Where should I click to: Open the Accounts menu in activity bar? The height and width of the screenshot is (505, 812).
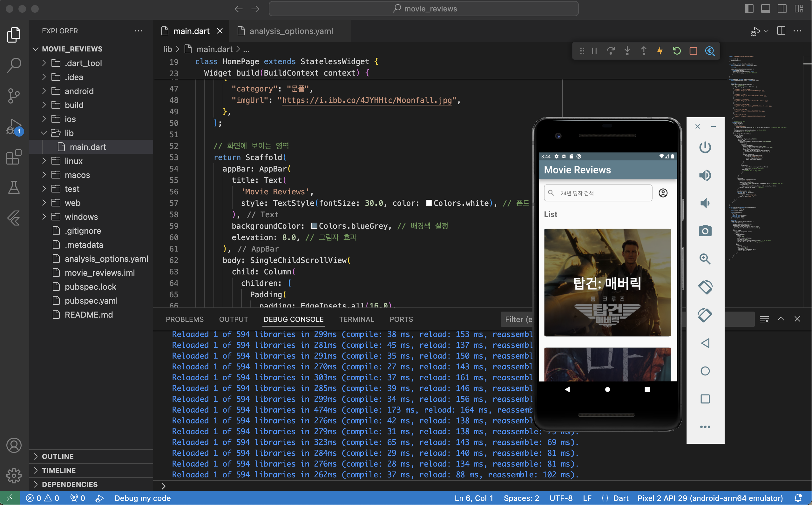click(x=14, y=446)
